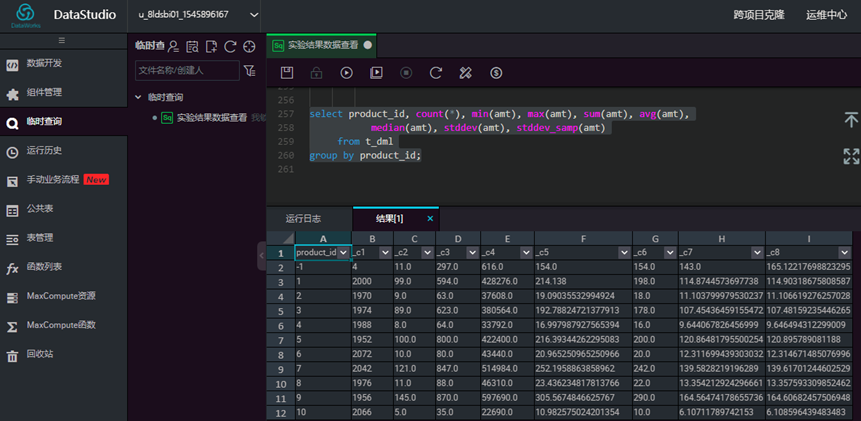This screenshot has height=421, width=861.
Task: Open the _c7 column filter dropdown
Action: click(757, 252)
